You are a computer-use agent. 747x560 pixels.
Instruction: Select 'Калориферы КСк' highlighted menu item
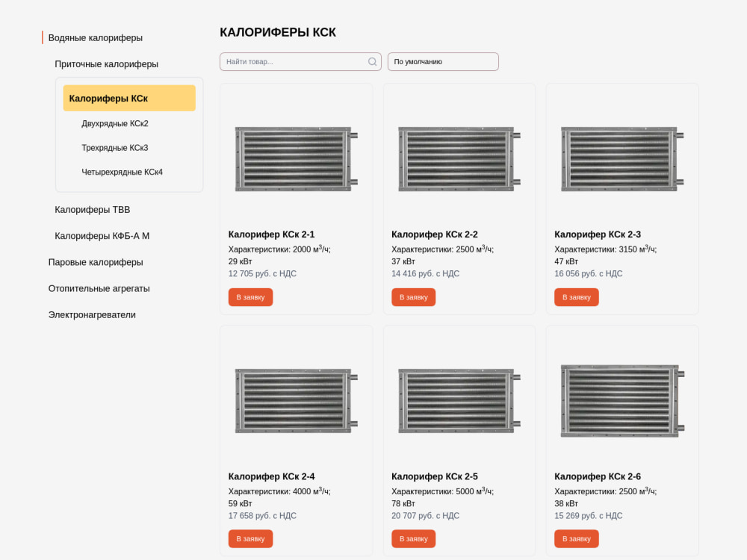(x=129, y=98)
